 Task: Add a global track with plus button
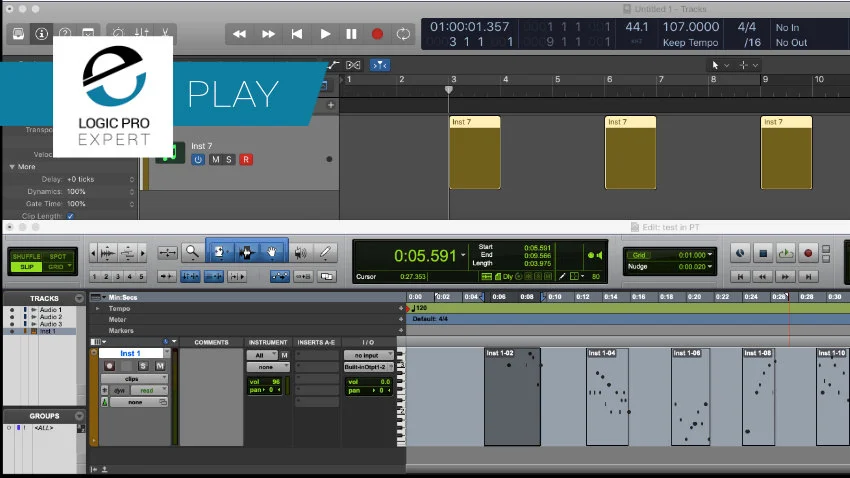click(331, 105)
